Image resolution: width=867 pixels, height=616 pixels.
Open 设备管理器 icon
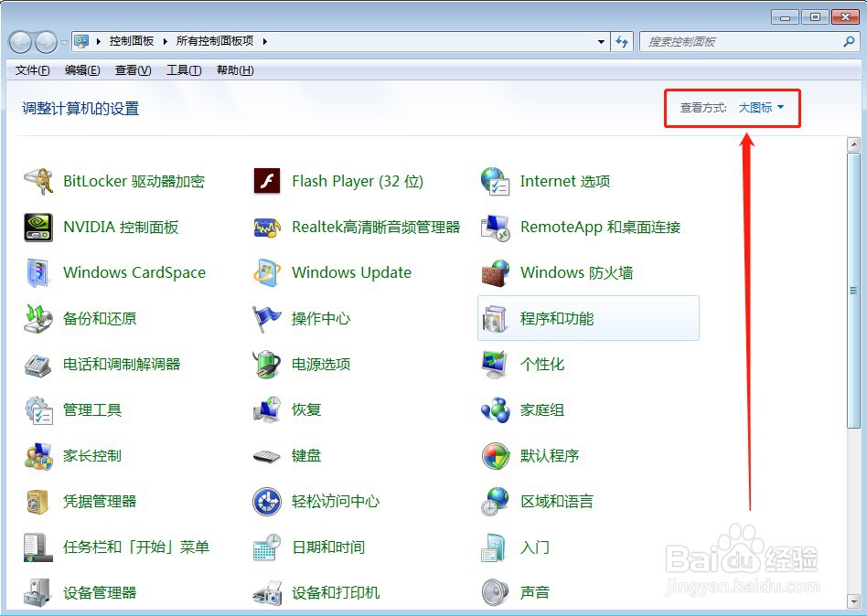(x=38, y=593)
